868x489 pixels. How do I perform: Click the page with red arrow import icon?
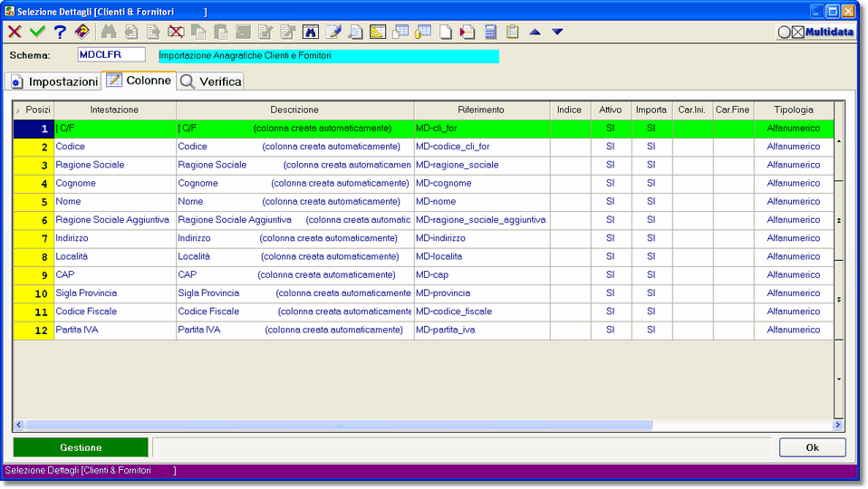(x=468, y=32)
